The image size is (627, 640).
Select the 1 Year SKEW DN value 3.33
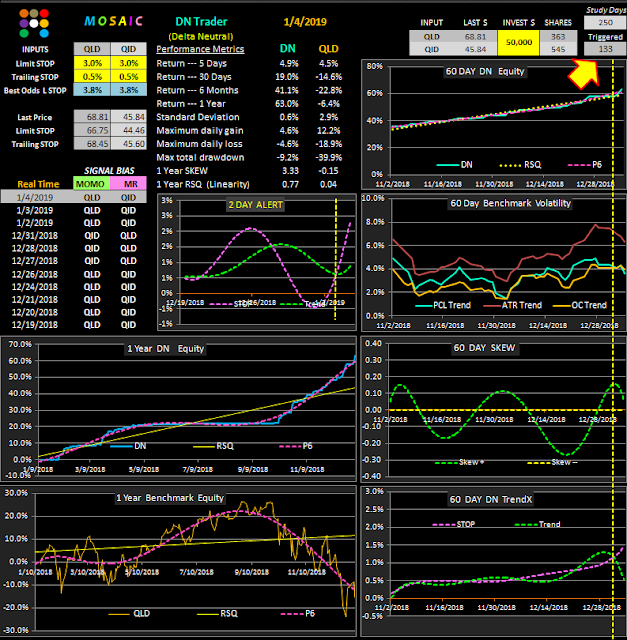[x=290, y=171]
